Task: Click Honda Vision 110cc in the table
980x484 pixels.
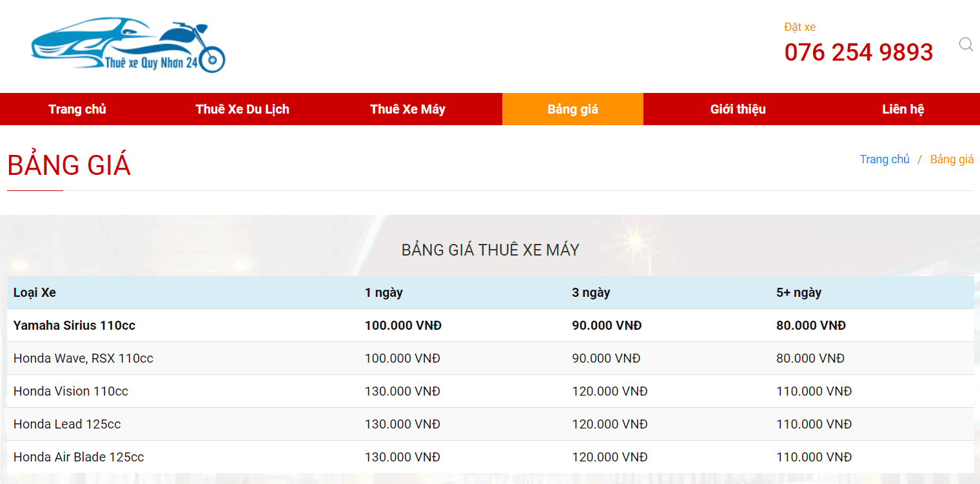Action: (71, 391)
